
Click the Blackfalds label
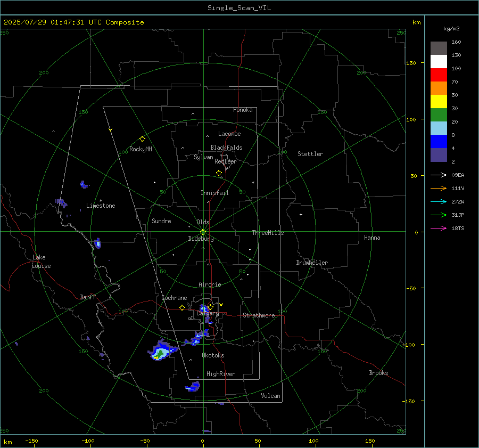226,148
